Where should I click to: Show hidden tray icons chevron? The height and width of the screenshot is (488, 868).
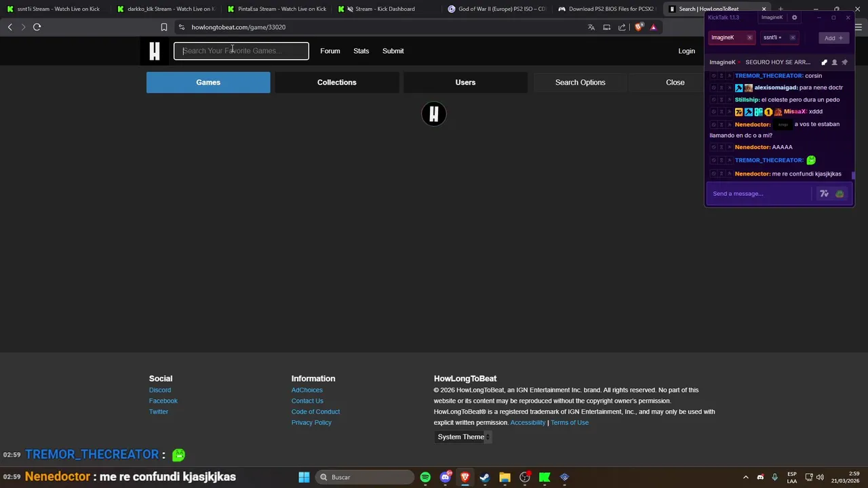746,477
